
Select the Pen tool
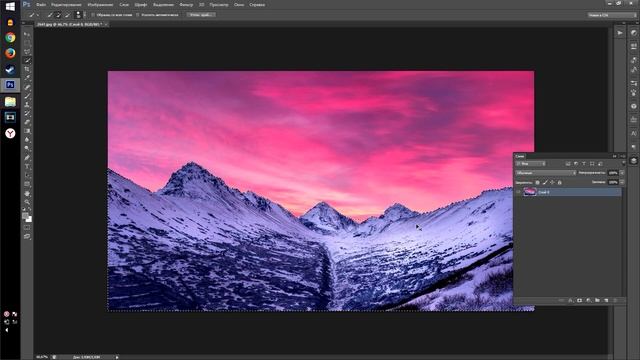pos(27,158)
